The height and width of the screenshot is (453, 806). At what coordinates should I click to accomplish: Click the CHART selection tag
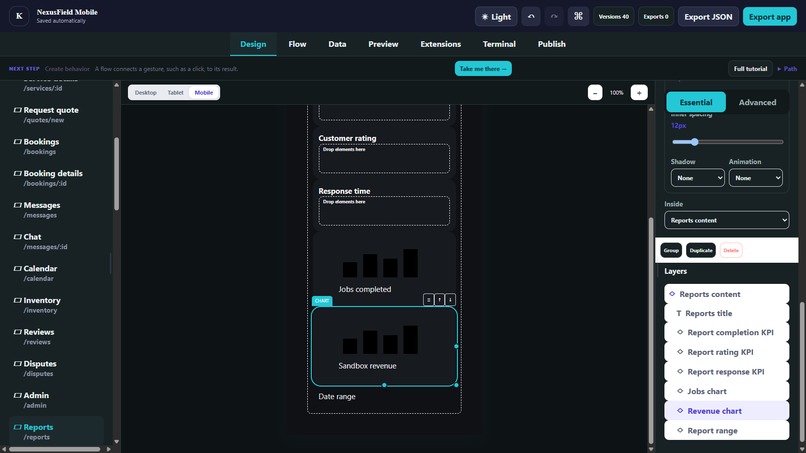click(x=322, y=301)
